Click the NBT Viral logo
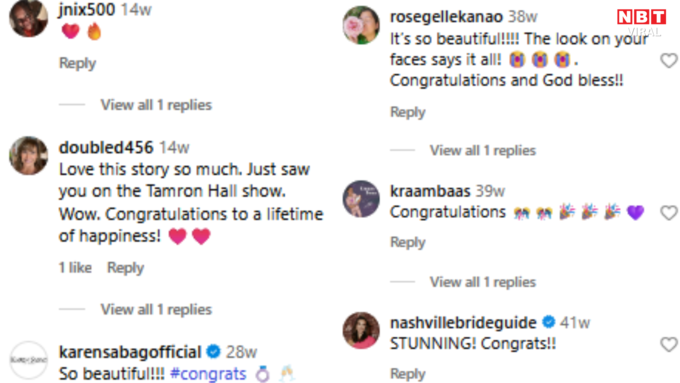Screen dimensions: 680x383 coord(642,22)
